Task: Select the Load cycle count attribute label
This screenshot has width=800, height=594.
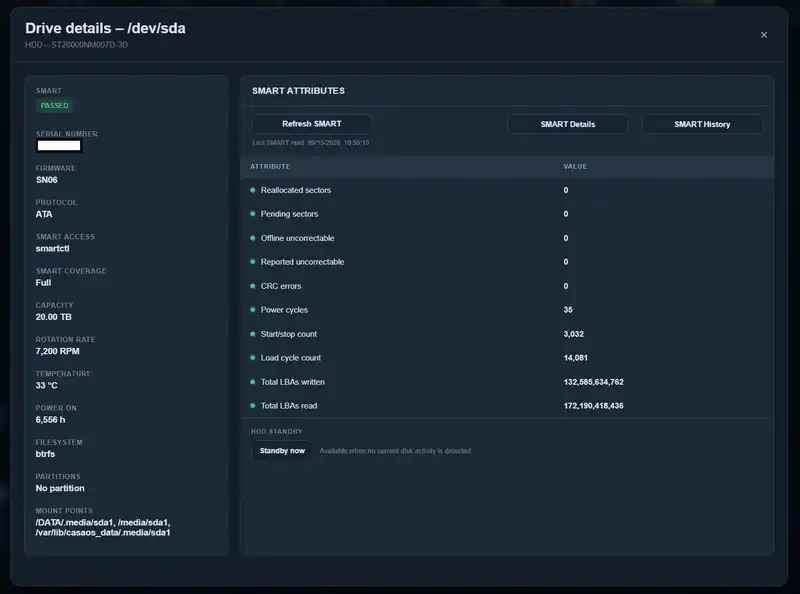Action: pyautogui.click(x=291, y=358)
